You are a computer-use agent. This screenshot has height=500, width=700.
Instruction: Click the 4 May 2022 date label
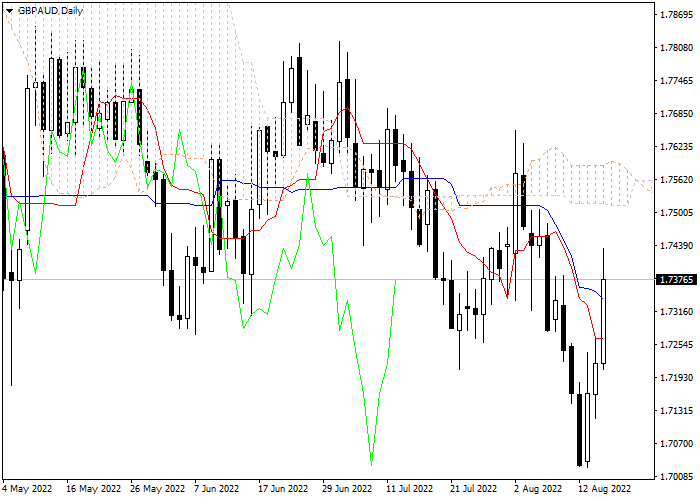(x=27, y=489)
